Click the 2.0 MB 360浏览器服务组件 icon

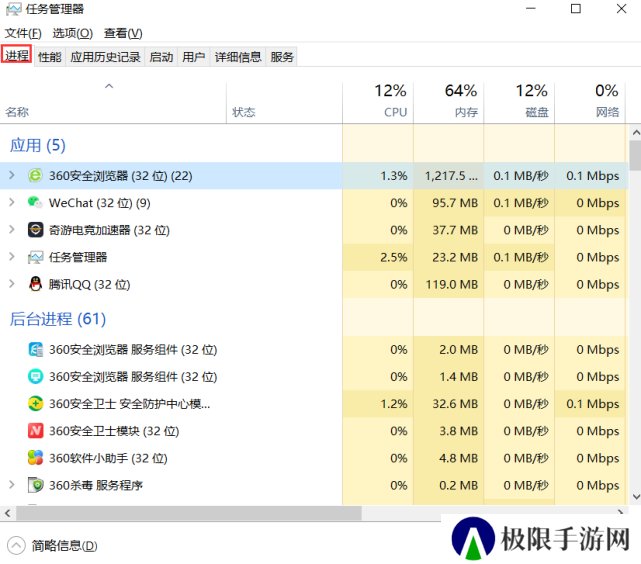[x=35, y=350]
